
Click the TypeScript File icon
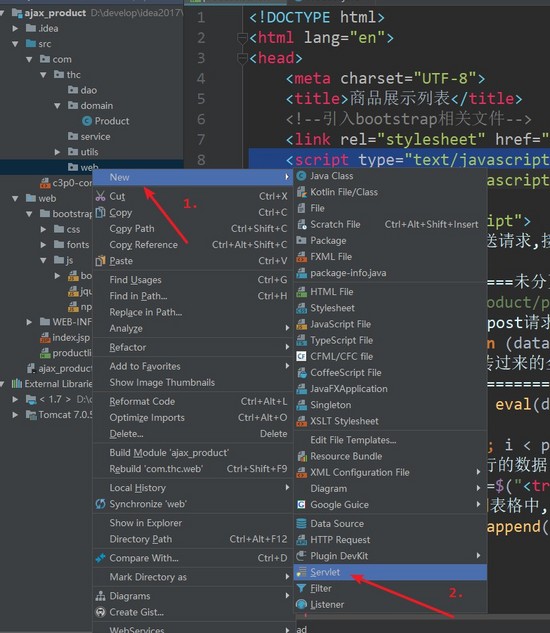(x=301, y=340)
